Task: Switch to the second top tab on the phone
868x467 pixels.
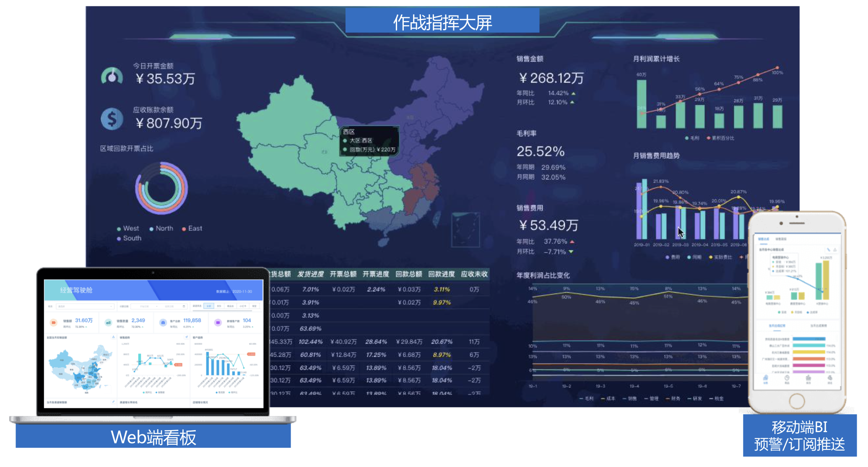Action: (x=781, y=239)
